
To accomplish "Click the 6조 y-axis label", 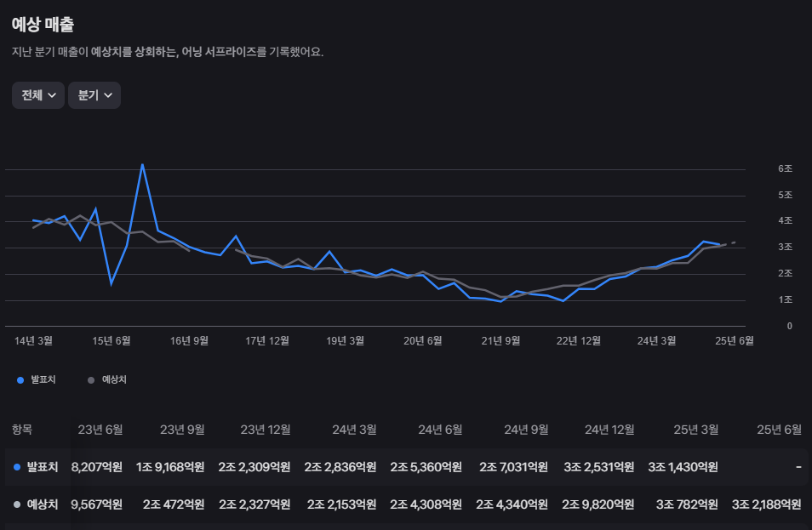I will coord(785,168).
